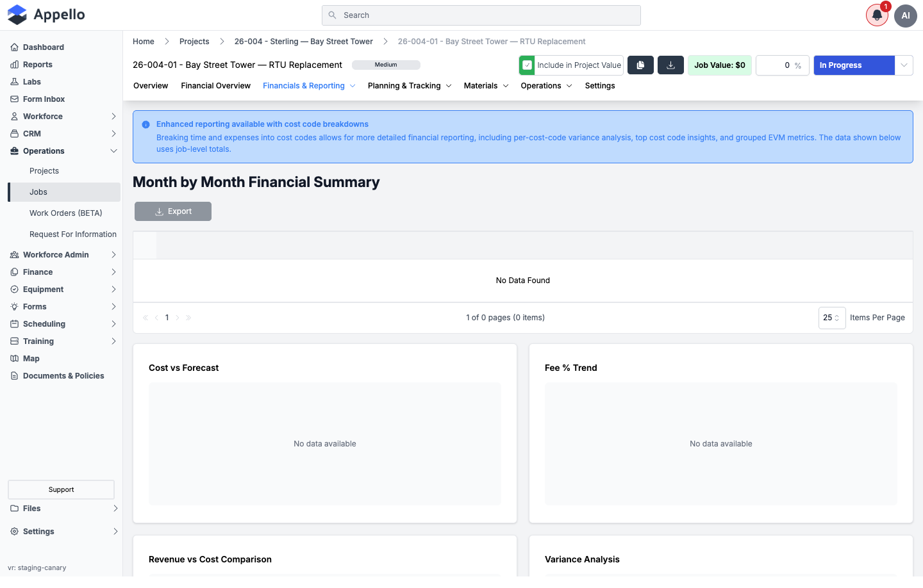Click the Support button
This screenshot has height=588, width=923.
(62, 489)
